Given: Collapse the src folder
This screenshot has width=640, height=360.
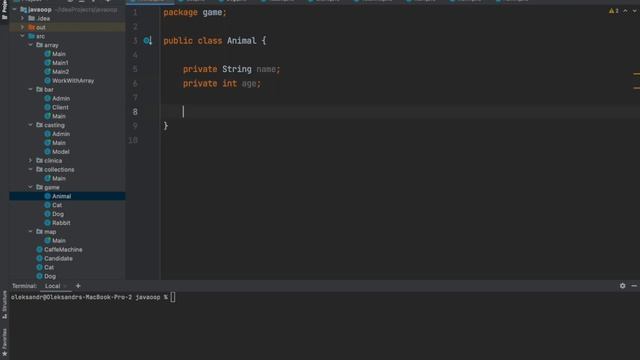Looking at the screenshot, I should [22, 36].
